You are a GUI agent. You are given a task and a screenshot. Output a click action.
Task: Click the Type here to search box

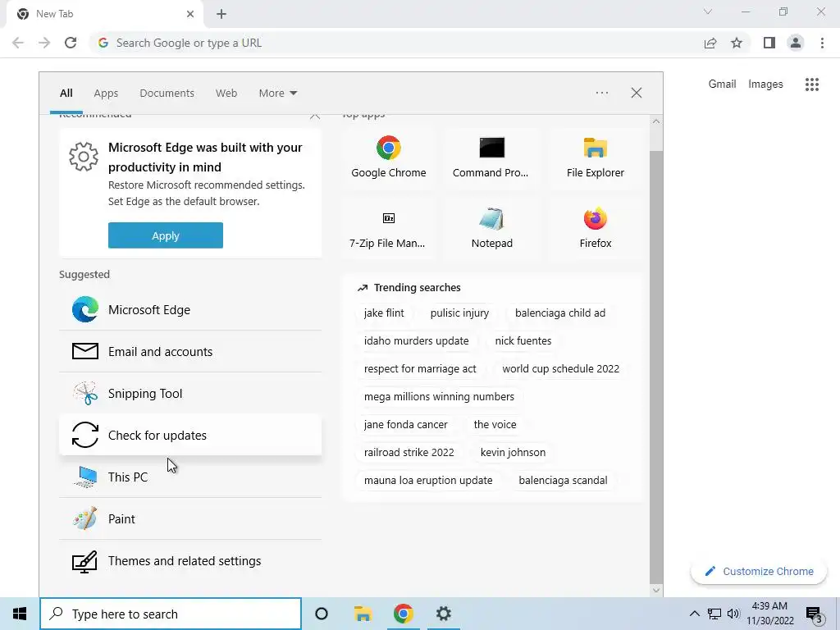pos(171,614)
